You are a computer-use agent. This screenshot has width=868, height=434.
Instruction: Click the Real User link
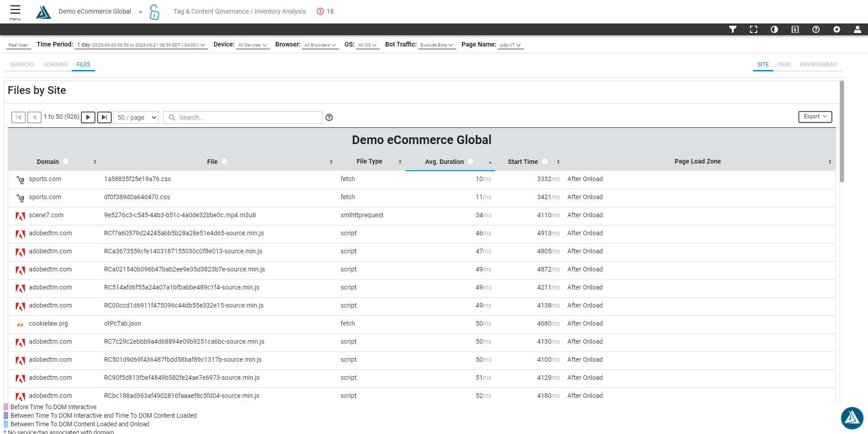point(19,45)
